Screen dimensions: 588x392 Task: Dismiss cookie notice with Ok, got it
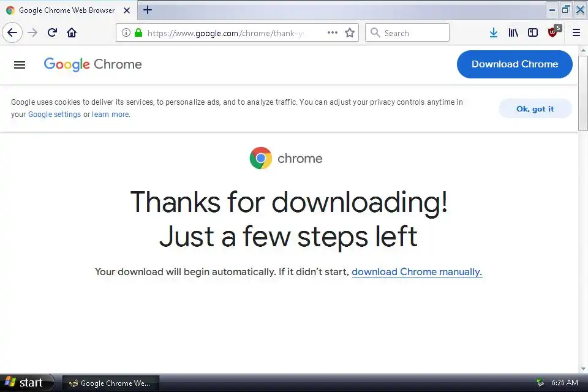pyautogui.click(x=535, y=109)
